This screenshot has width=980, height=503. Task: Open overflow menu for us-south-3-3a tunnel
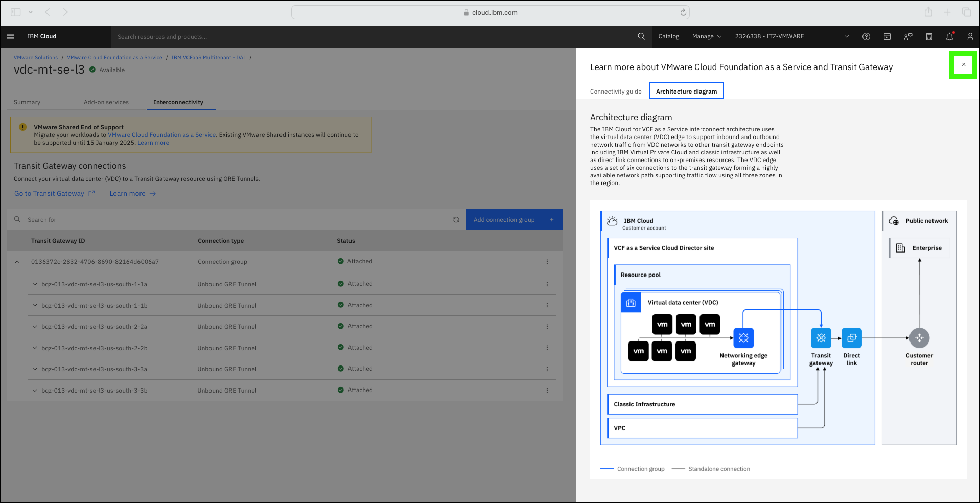pos(547,369)
